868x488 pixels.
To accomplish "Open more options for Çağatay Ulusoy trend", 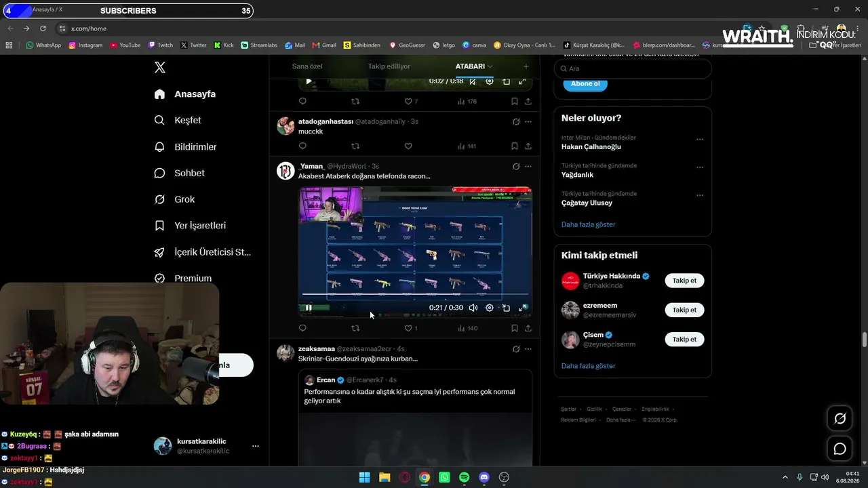I will coord(700,195).
